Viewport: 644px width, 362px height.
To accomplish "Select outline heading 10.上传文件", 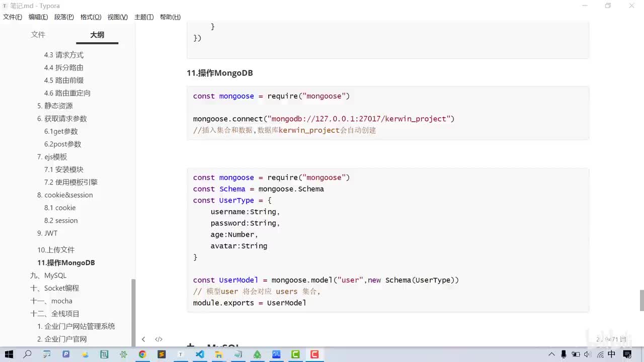I will click(x=56, y=250).
